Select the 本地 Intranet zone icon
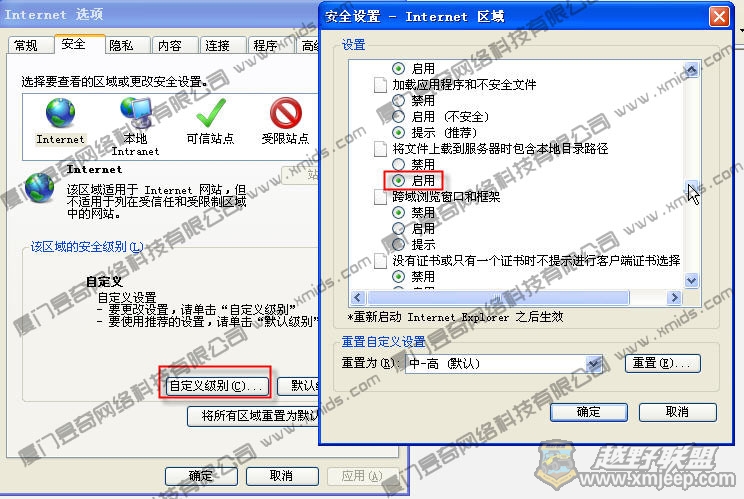744x499 pixels. (x=135, y=114)
